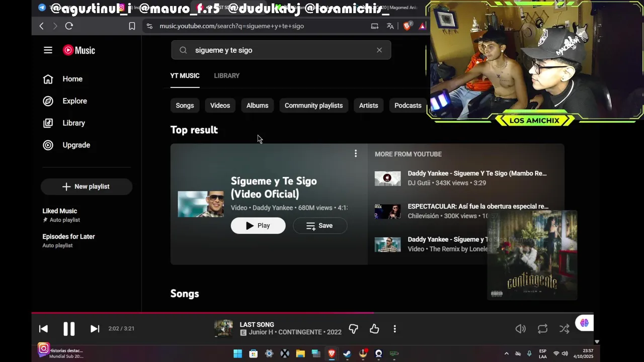Switch to the LIBRARY tab
This screenshot has width=644, height=362.
coord(226,76)
